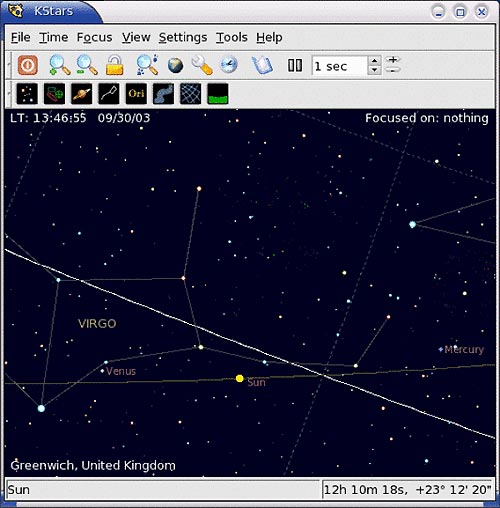This screenshot has height=508, width=500.
Task: Toggle planets display with Saturn icon
Action: pos(82,94)
